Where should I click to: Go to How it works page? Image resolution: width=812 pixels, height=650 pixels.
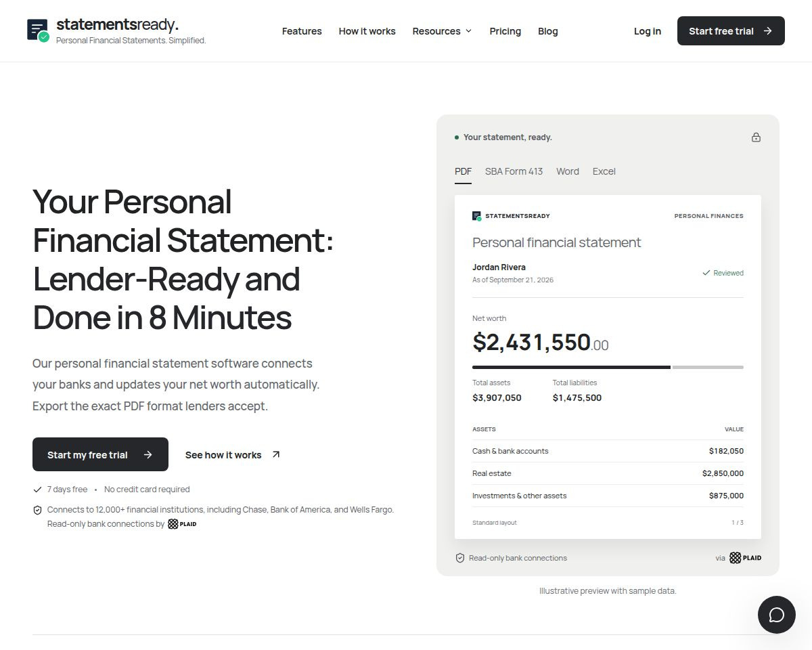tap(367, 31)
